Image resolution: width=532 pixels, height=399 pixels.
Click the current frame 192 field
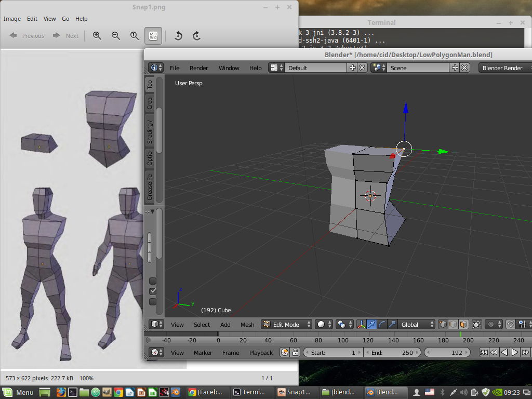447,353
